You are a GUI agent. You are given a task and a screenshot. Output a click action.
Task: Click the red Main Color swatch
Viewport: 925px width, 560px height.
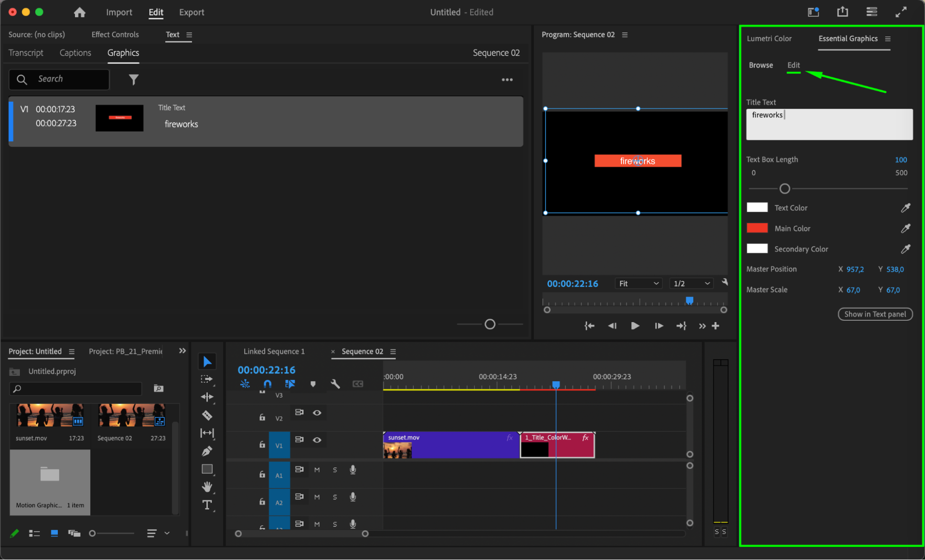click(757, 228)
